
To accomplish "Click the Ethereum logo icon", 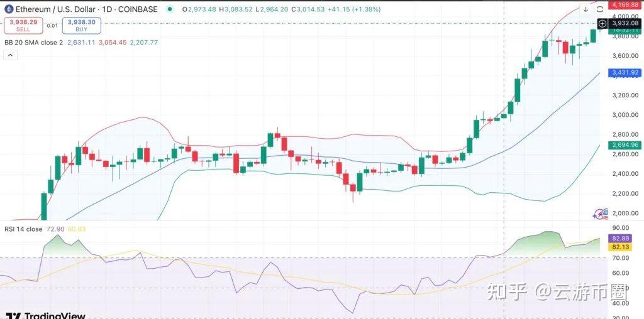I will (x=9, y=9).
